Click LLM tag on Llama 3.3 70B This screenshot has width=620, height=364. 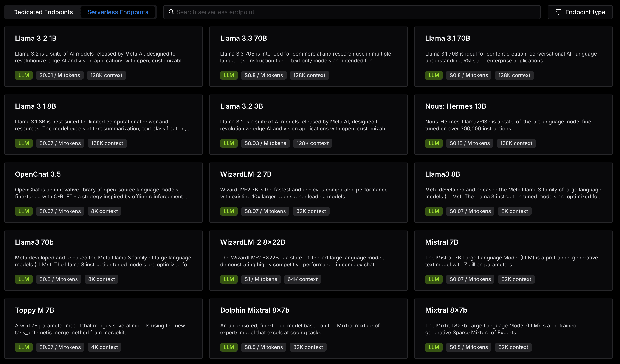229,75
